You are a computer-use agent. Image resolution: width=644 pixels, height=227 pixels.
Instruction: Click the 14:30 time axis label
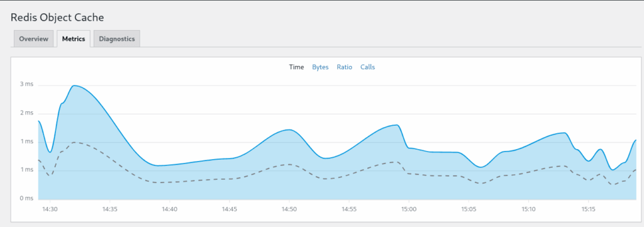coord(50,209)
